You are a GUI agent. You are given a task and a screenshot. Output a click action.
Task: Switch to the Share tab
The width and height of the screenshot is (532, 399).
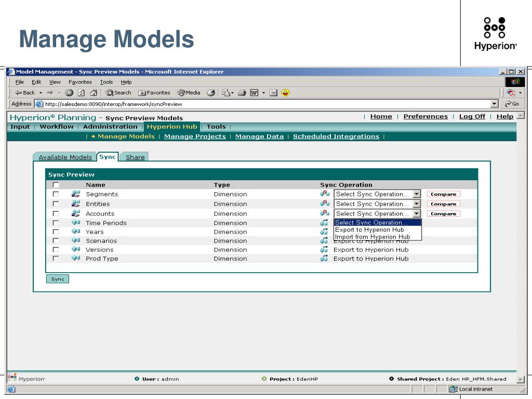135,157
